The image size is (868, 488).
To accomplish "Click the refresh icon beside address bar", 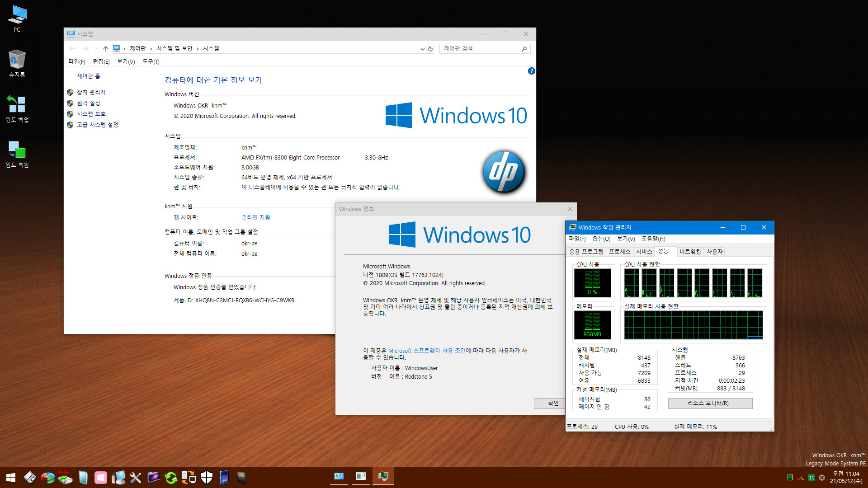I will coord(430,49).
